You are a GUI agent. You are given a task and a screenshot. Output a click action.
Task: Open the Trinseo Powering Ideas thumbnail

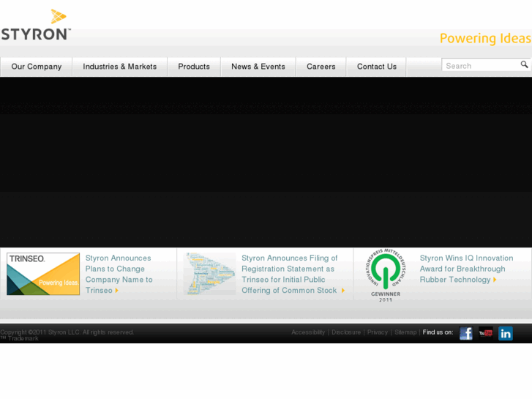click(43, 274)
